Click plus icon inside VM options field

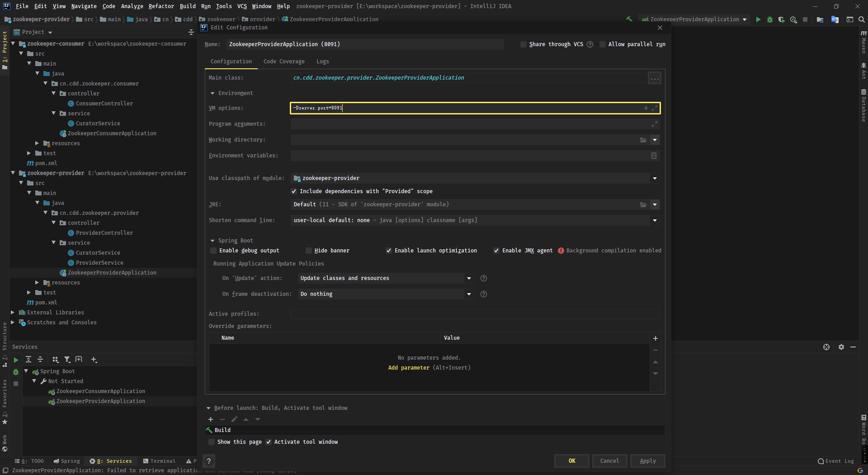pyautogui.click(x=646, y=108)
